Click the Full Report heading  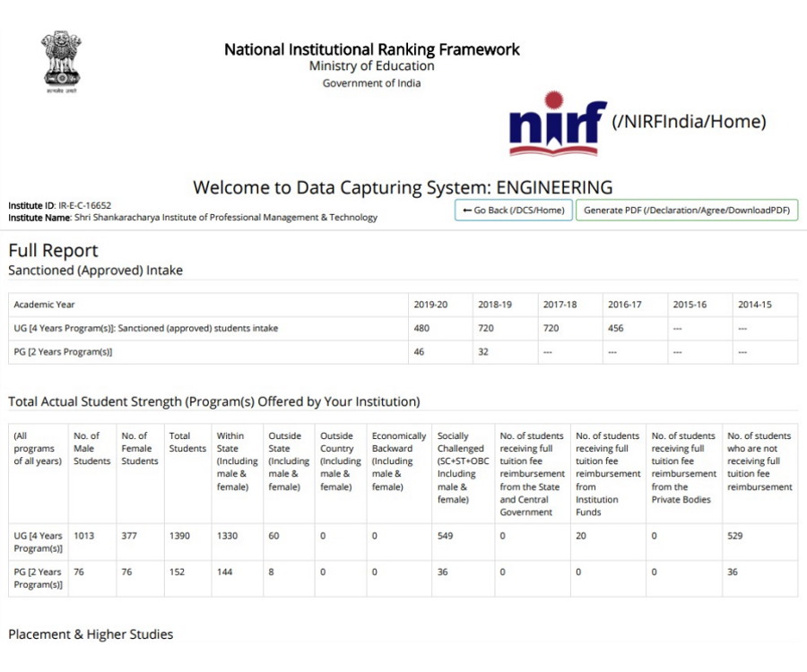53,250
